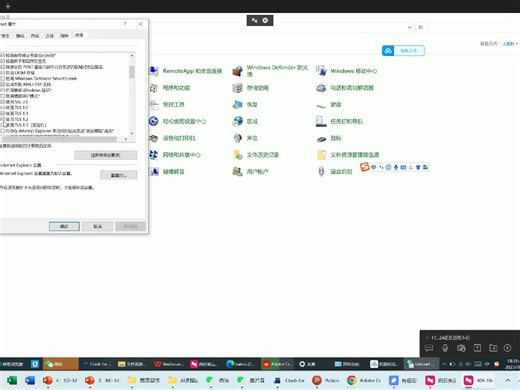Open 任务栏和导航 (Taskbar and Navigation)
Screen dimensions: 520x390
coord(339,121)
